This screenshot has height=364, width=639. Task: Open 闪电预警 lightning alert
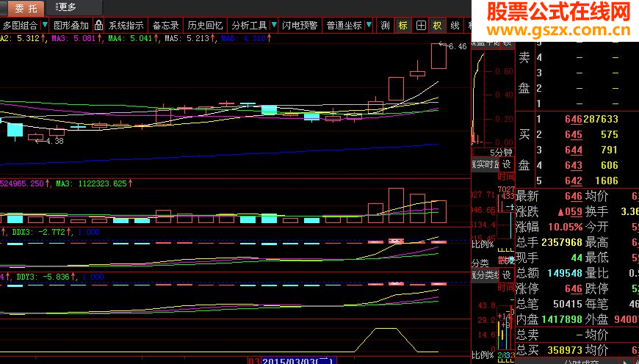300,26
